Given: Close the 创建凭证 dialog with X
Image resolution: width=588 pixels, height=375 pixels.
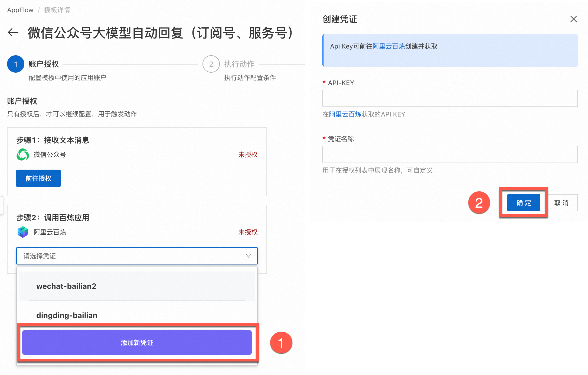Looking at the screenshot, I should (x=573, y=19).
